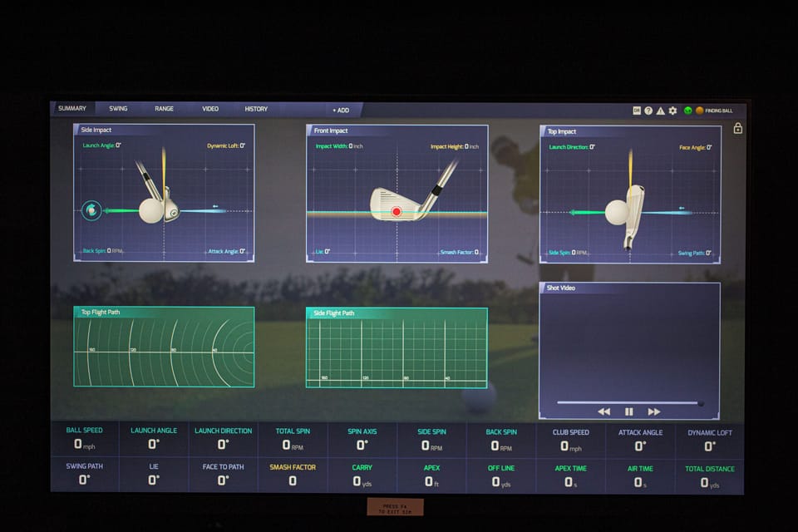This screenshot has height=532, width=798.
Task: Select the warning triangle alert icon
Action: 661,111
